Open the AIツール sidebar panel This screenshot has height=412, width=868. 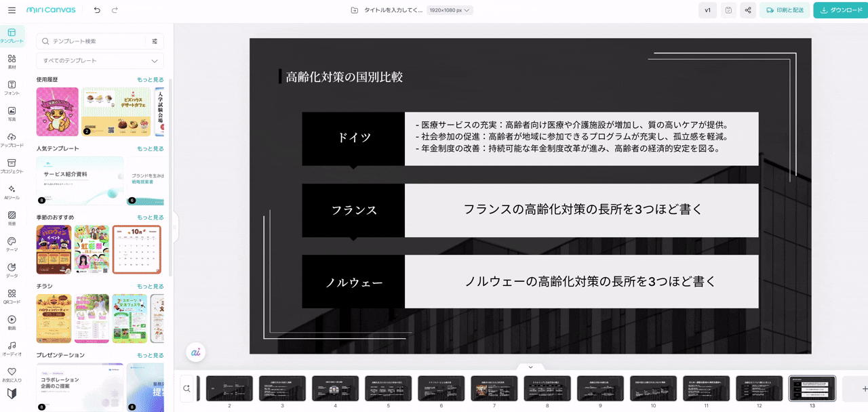[x=12, y=192]
